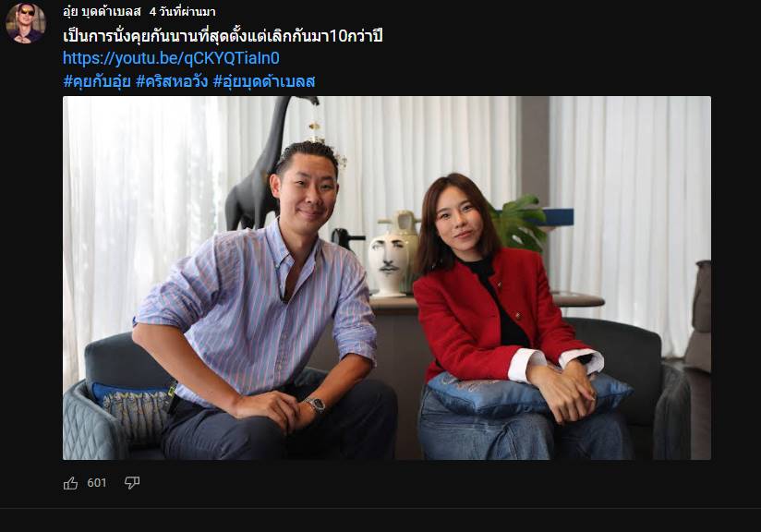
Task: Open hashtag #อุ๋ยบุดด้าเบลส
Action: [264, 81]
